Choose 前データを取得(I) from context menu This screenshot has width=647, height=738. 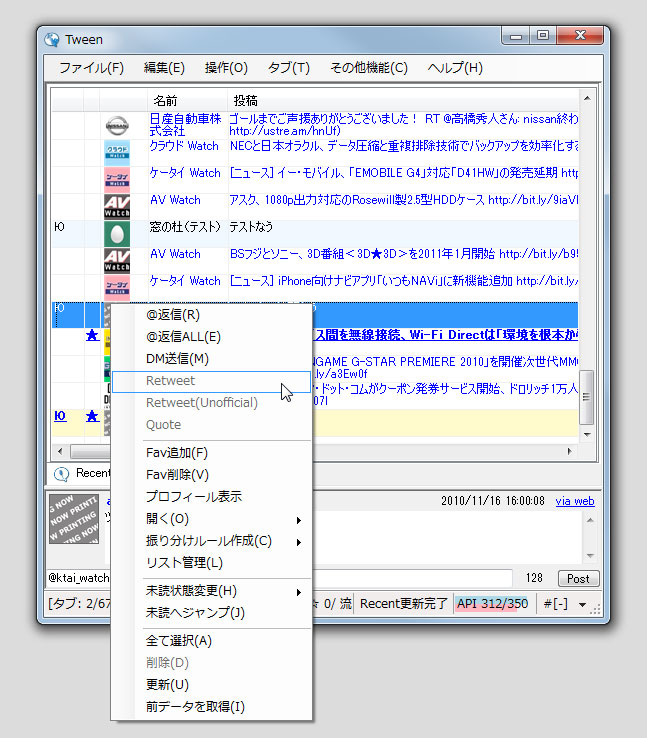pyautogui.click(x=211, y=707)
